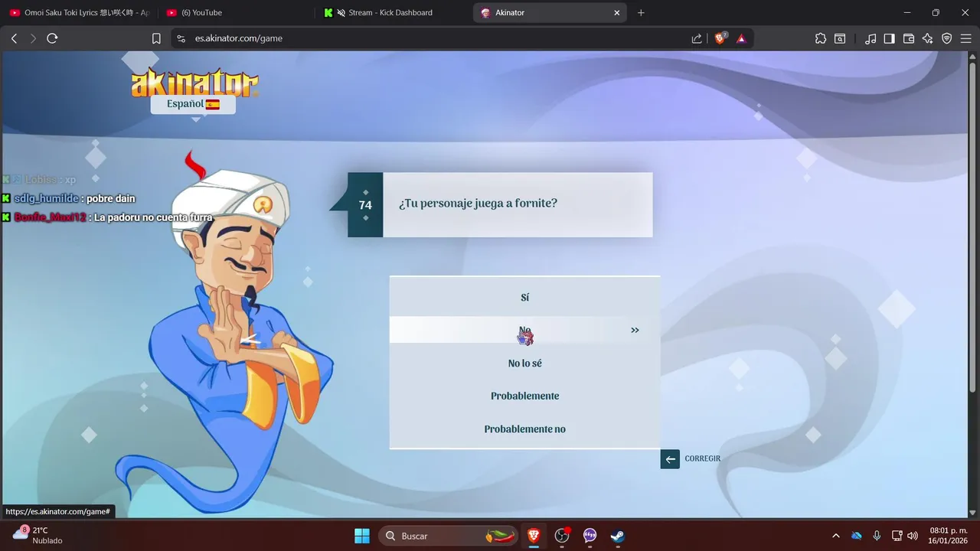Open the Brave Rewards triangle icon
This screenshot has height=551, width=980.
[741, 38]
